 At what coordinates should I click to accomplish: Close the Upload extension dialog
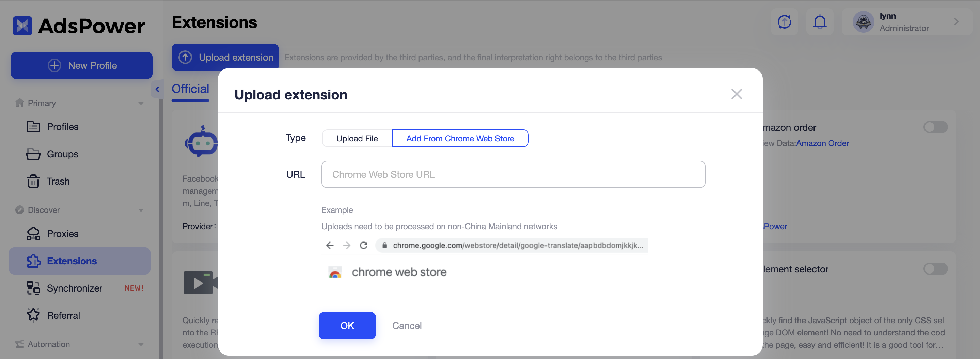[x=737, y=94]
